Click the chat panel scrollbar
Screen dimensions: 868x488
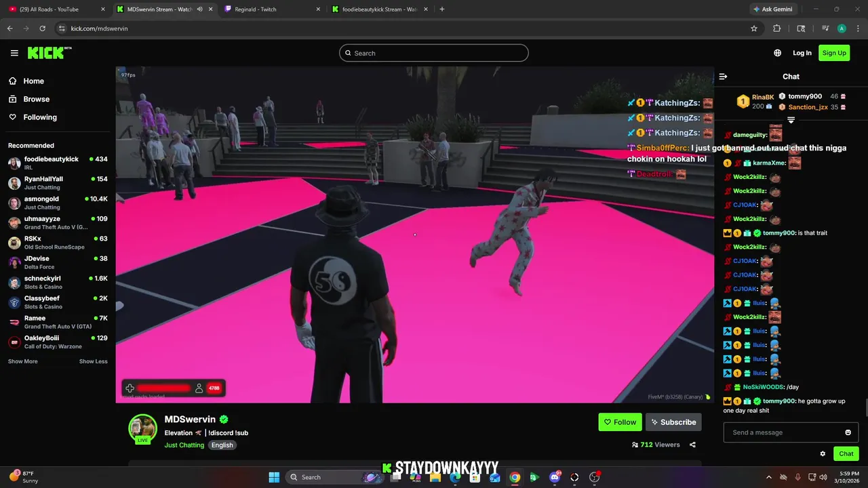point(865,408)
